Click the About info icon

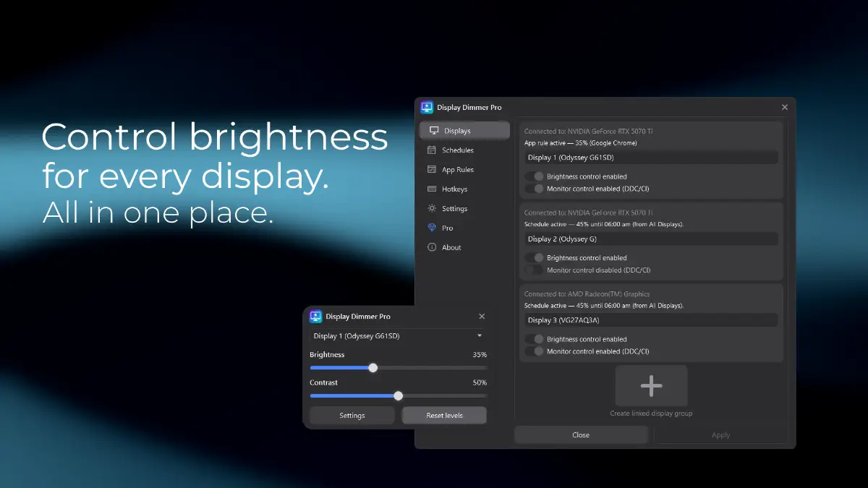(x=432, y=247)
